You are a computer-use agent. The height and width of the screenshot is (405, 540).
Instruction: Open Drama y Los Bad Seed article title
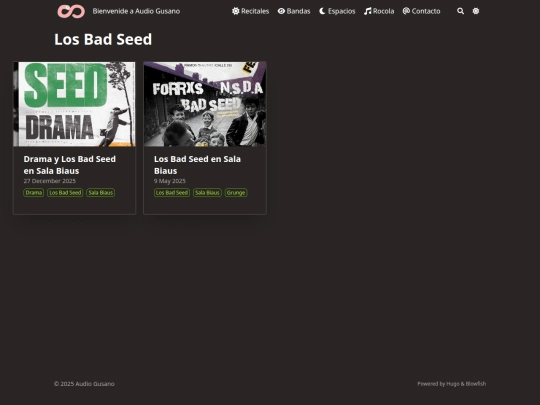click(x=70, y=165)
